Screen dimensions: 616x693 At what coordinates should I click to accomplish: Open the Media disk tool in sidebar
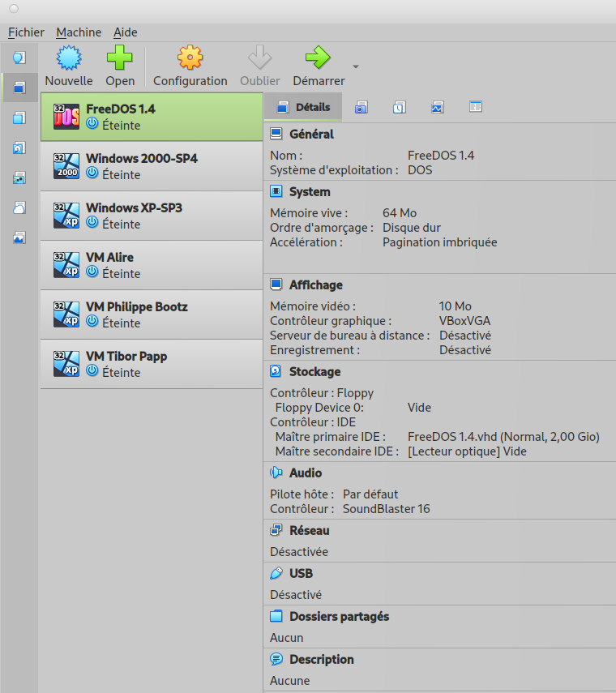click(x=19, y=148)
